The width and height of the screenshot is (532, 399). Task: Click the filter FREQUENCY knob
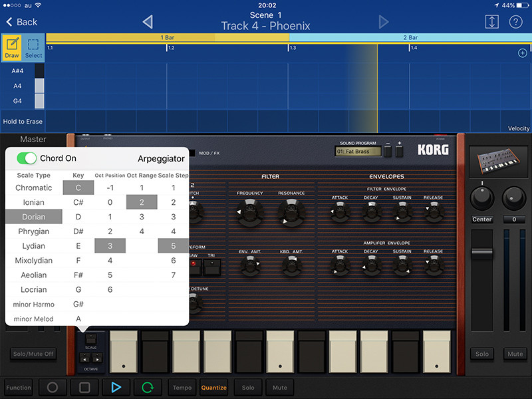tap(250, 212)
